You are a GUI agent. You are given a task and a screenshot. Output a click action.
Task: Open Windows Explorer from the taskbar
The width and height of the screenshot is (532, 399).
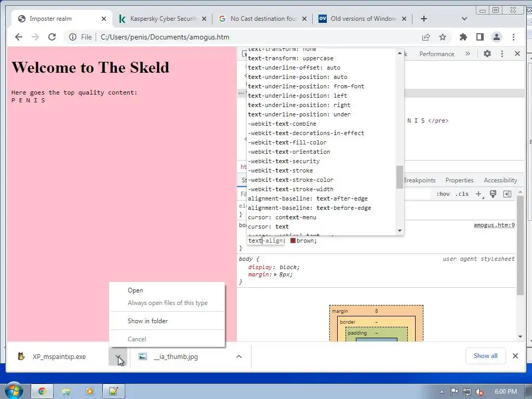(x=66, y=392)
